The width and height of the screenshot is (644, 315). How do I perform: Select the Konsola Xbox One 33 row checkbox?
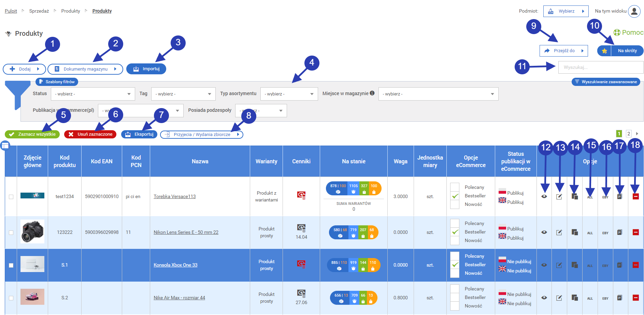11,265
